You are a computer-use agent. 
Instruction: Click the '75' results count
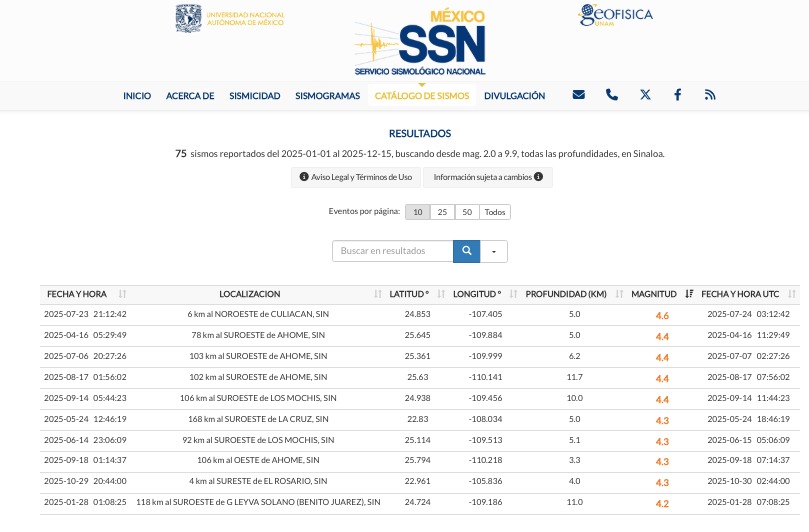(181, 154)
